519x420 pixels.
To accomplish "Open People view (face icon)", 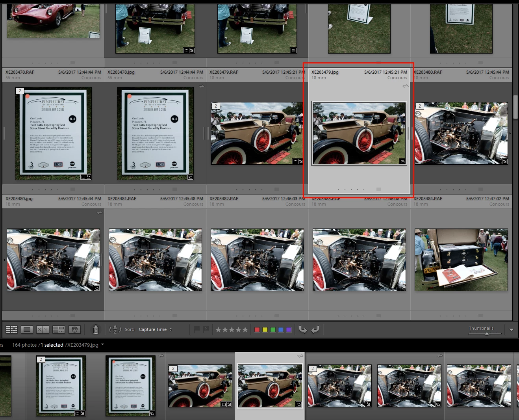I will (x=74, y=329).
